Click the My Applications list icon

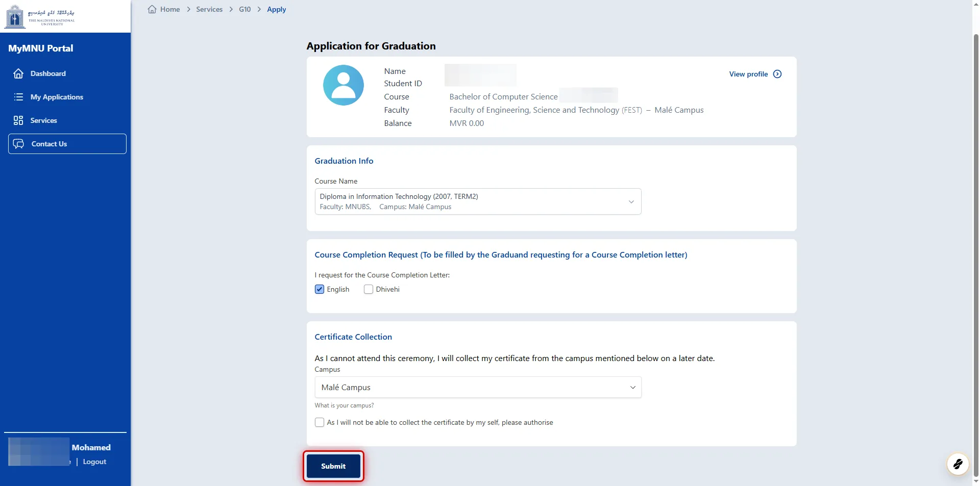pos(18,97)
